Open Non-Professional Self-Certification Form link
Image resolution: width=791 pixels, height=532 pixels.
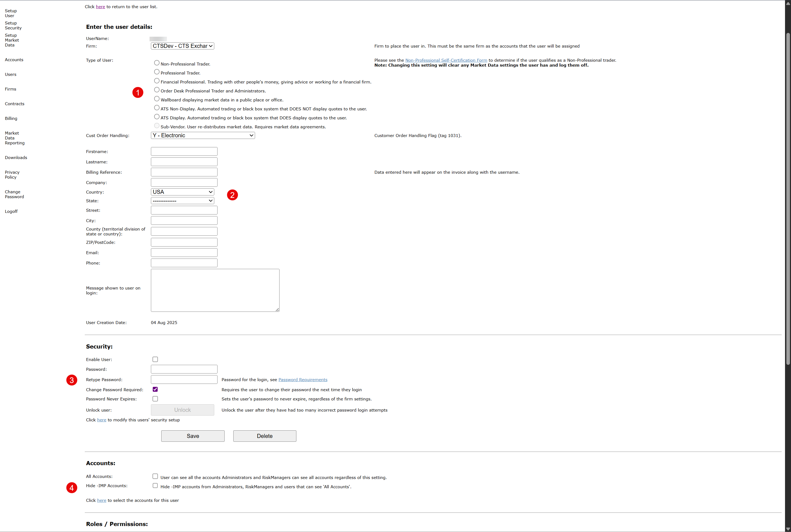coord(446,60)
